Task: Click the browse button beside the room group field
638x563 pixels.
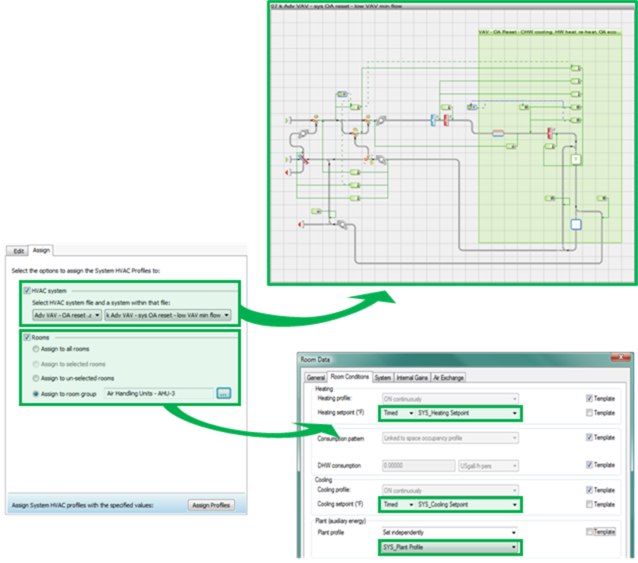Action: 223,393
